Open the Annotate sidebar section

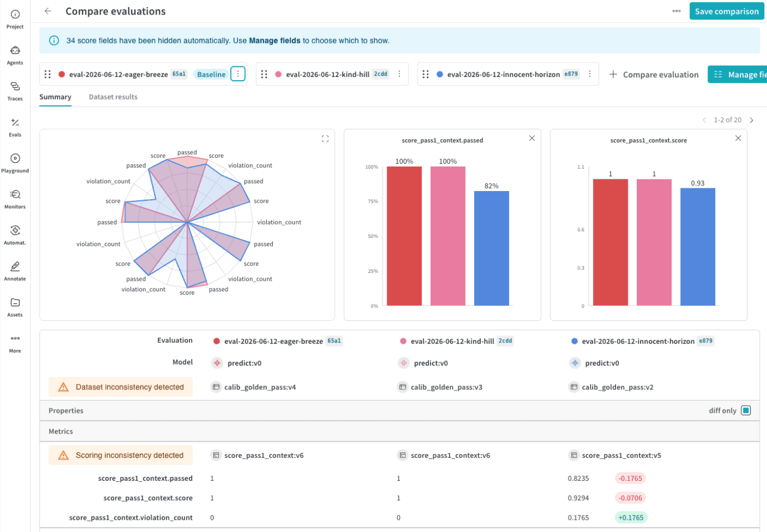pos(15,271)
